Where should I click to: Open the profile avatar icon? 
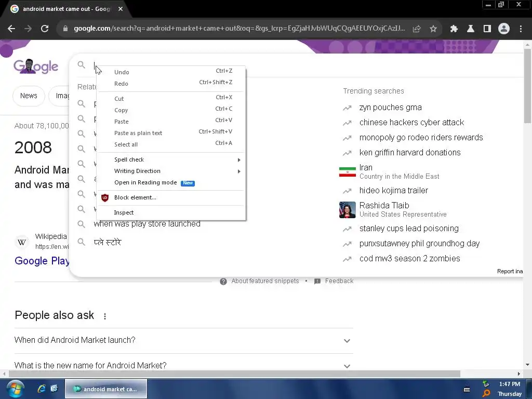click(x=504, y=29)
